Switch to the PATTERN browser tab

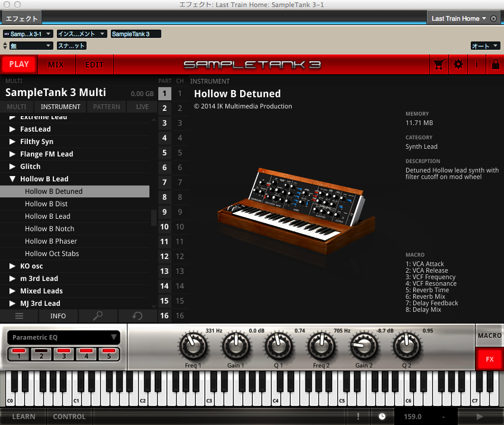tap(106, 107)
